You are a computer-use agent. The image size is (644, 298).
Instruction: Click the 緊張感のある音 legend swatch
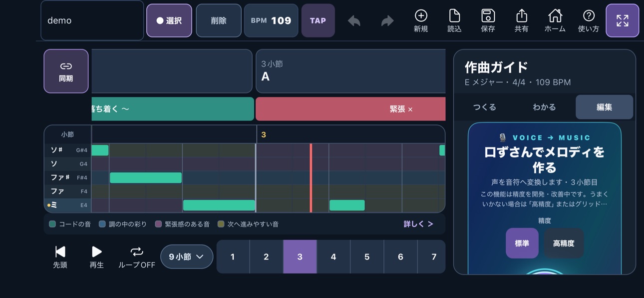(x=158, y=224)
